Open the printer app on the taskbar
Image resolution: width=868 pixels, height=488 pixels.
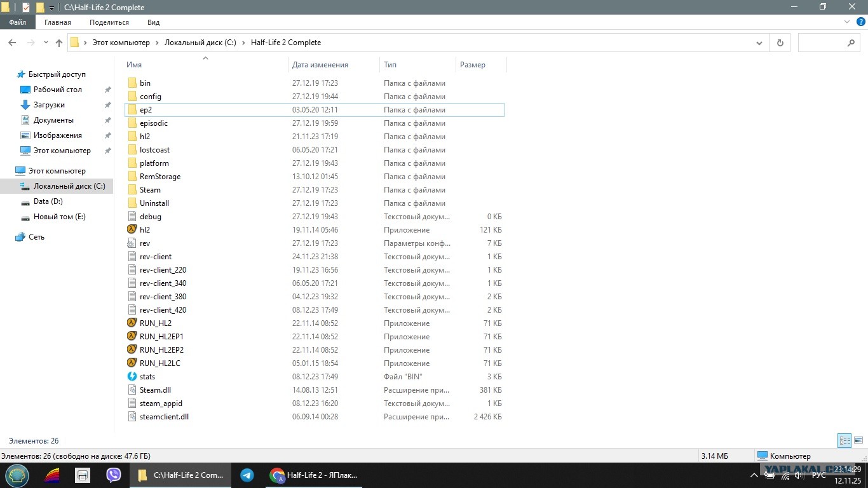click(82, 475)
